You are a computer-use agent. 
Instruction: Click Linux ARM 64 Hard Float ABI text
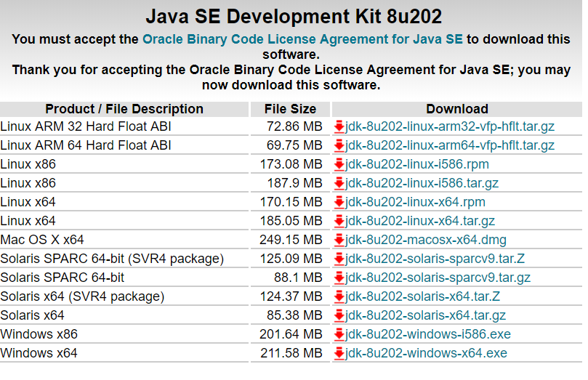(86, 145)
